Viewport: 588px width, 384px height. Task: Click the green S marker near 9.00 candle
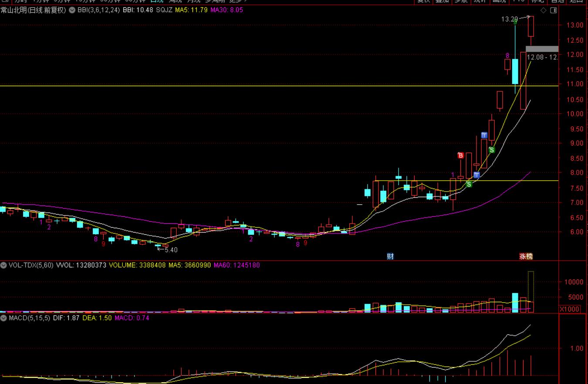(492, 150)
